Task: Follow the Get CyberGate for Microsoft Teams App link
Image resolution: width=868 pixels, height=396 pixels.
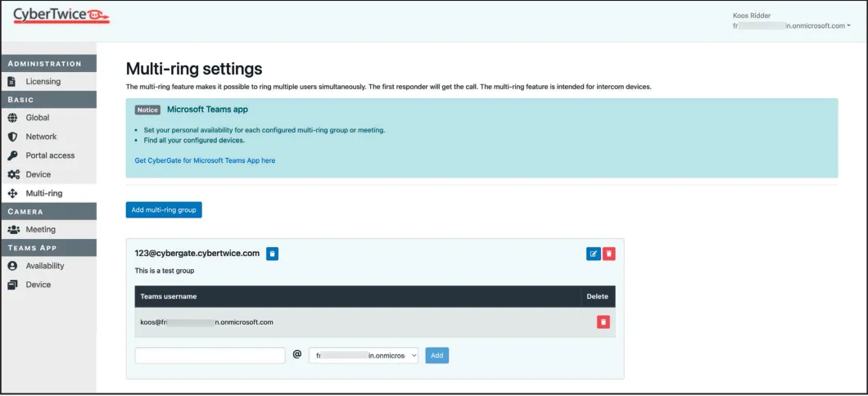Action: coord(205,160)
